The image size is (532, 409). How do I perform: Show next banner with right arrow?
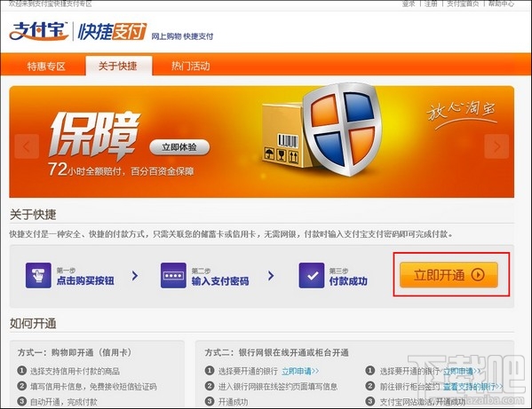click(x=496, y=146)
